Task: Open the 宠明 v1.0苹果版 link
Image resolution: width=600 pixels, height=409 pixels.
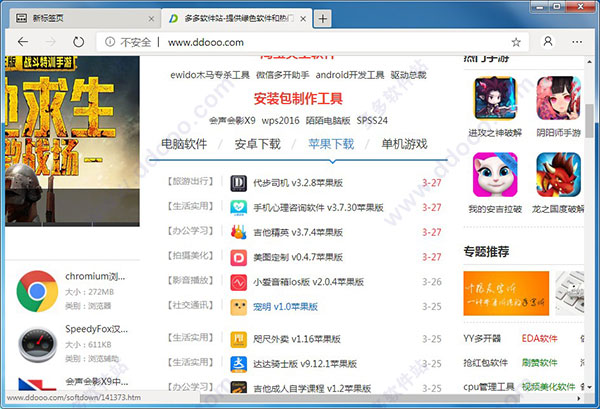Action: pos(285,307)
